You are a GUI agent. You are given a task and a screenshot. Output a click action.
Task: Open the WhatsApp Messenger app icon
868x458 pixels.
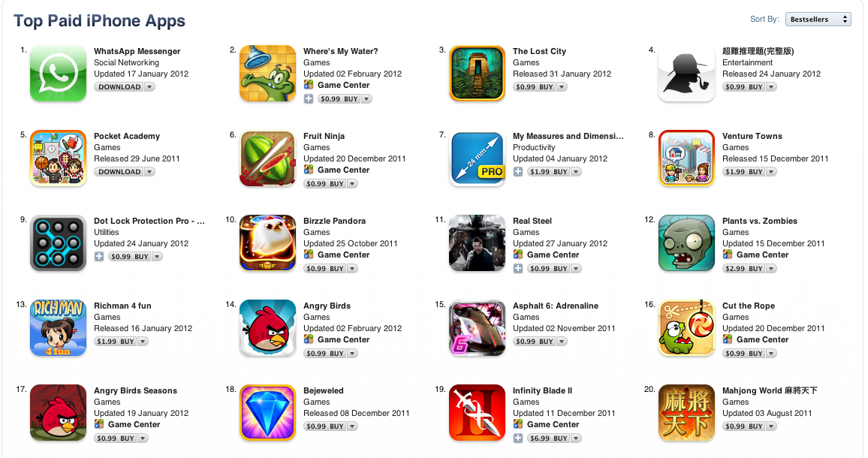pyautogui.click(x=58, y=74)
